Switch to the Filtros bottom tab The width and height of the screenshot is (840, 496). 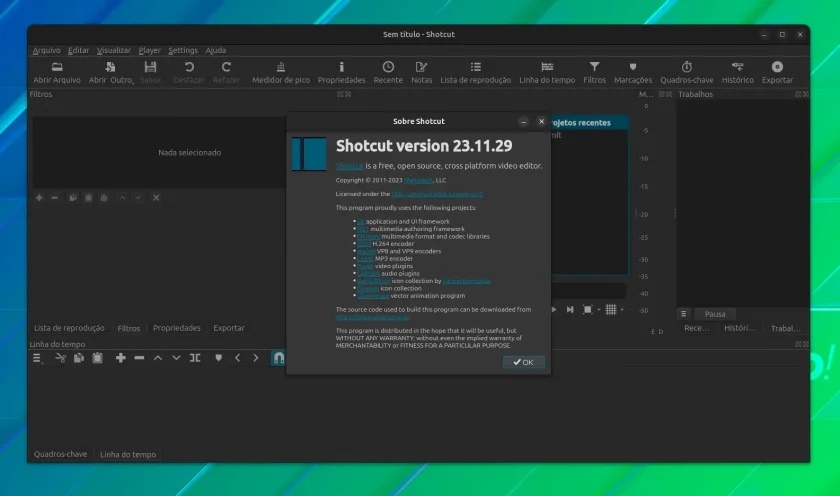(x=129, y=328)
